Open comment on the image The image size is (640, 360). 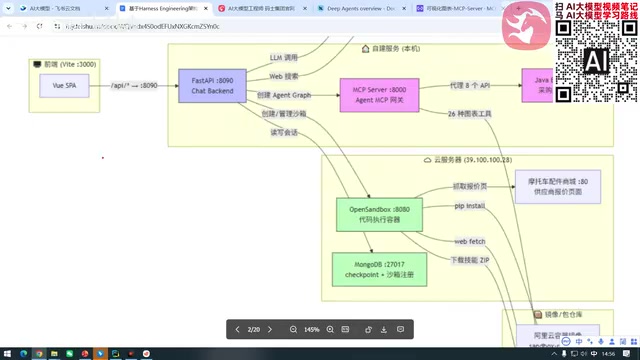pyautogui.click(x=400, y=329)
